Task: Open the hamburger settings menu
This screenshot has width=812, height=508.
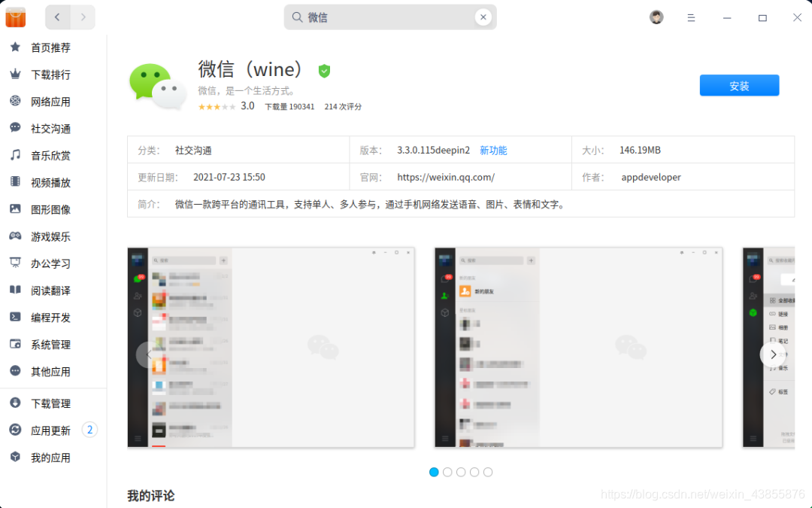Action: pos(691,17)
